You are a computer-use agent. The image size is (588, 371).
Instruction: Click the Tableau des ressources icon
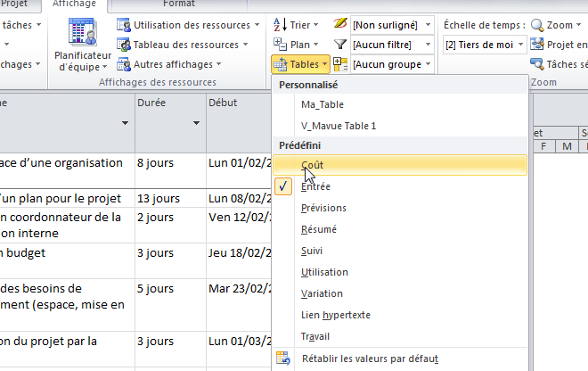click(x=123, y=45)
